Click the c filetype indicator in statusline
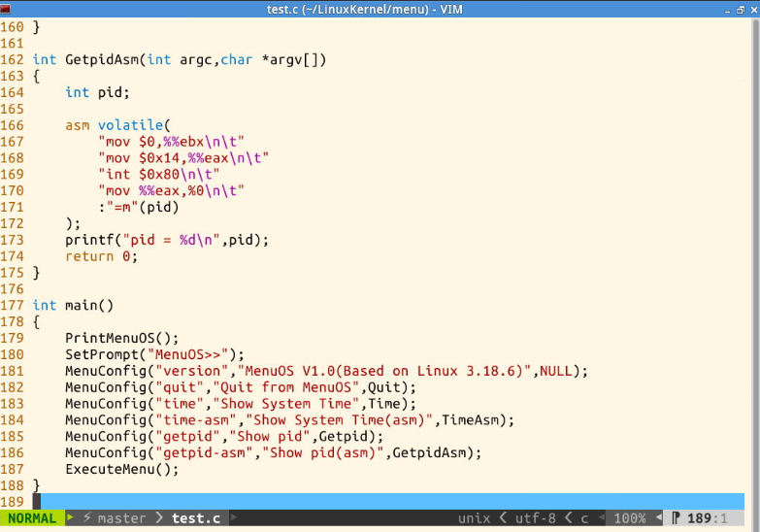760x532 pixels. (x=584, y=518)
